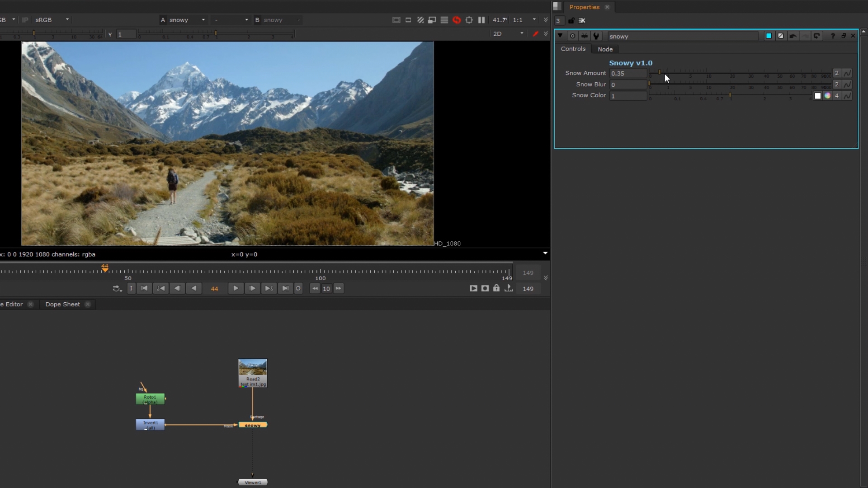The width and height of the screenshot is (868, 488).
Task: Switch to the Node tab
Action: [605, 49]
